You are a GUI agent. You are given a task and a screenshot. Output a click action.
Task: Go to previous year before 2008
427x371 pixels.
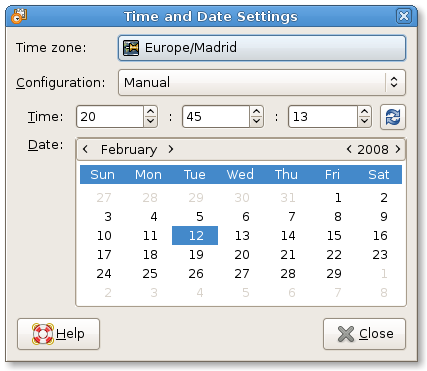[349, 149]
